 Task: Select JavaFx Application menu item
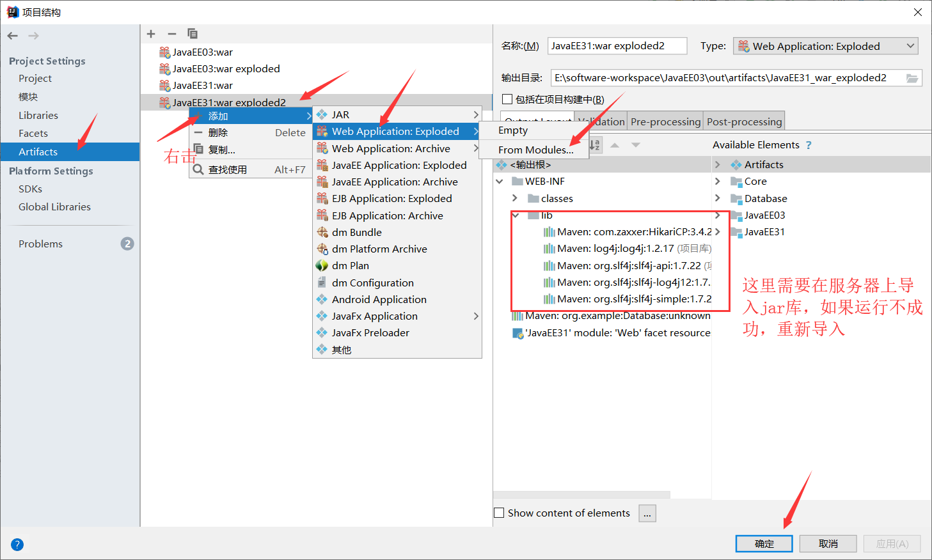tap(397, 316)
